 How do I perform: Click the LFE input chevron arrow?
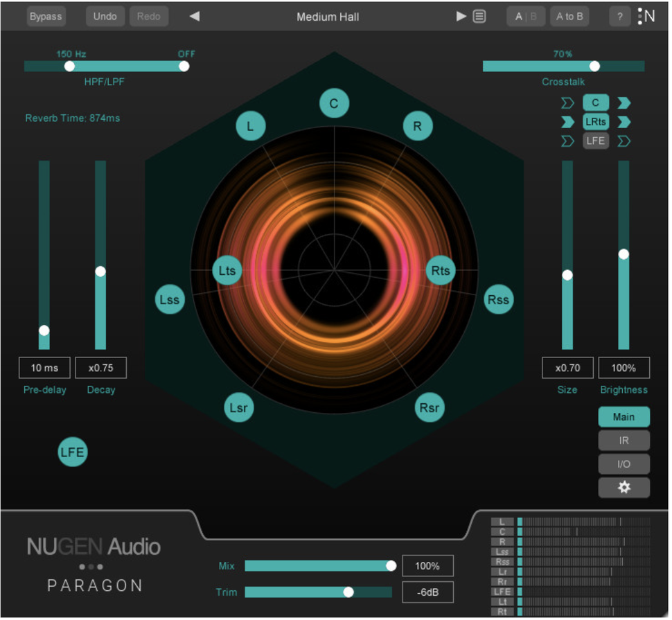568,141
